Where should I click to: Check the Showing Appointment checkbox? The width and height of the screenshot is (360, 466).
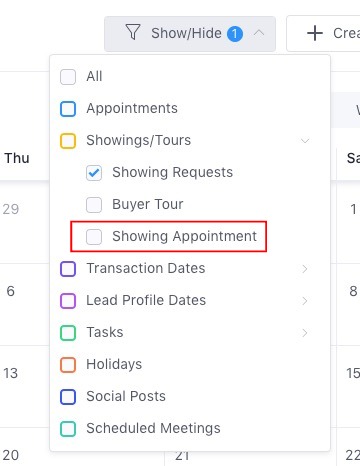[94, 237]
